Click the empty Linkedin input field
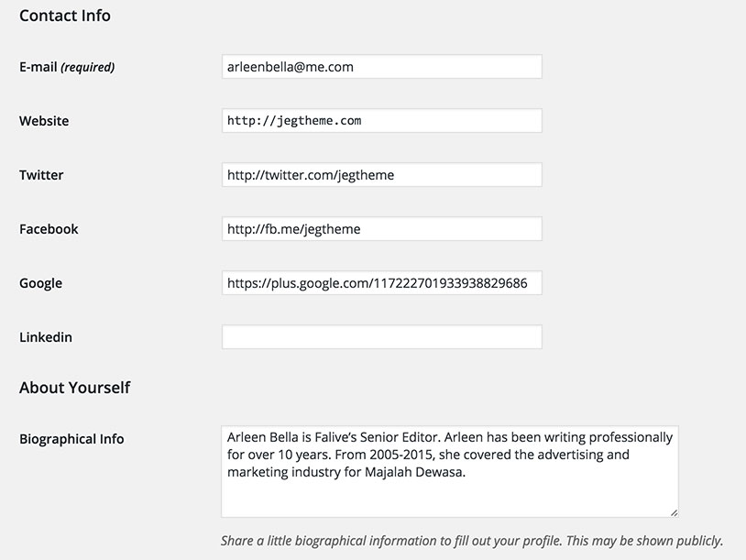This screenshot has width=746, height=560. pyautogui.click(x=381, y=337)
